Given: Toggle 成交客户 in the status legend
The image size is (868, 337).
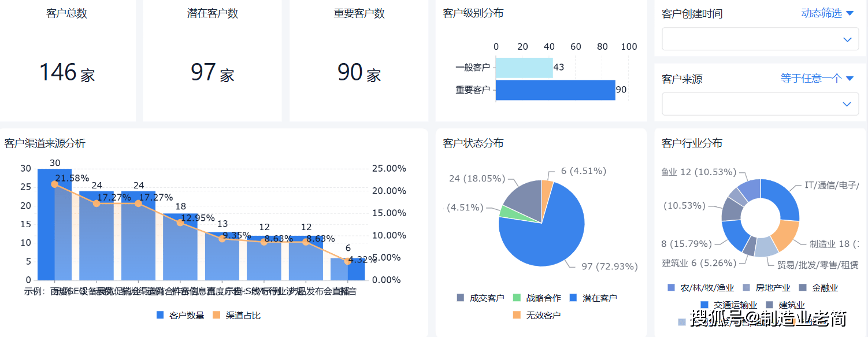Looking at the screenshot, I should tap(480, 298).
